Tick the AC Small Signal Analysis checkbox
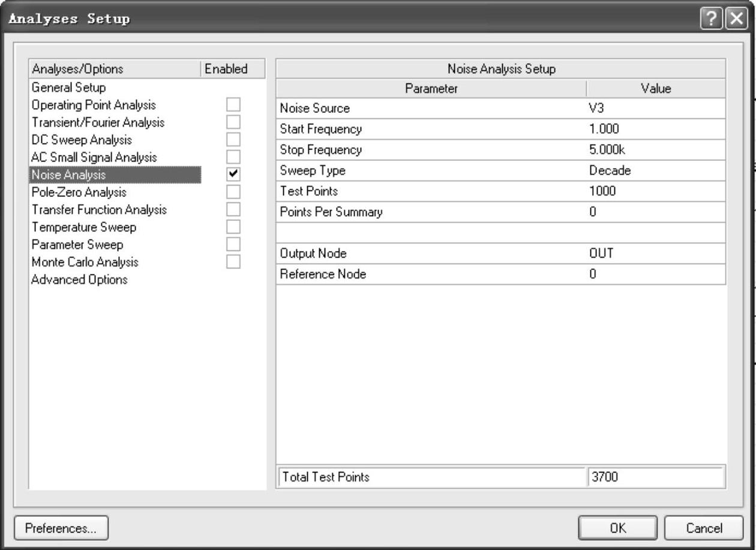The height and width of the screenshot is (550, 756). pos(233,157)
